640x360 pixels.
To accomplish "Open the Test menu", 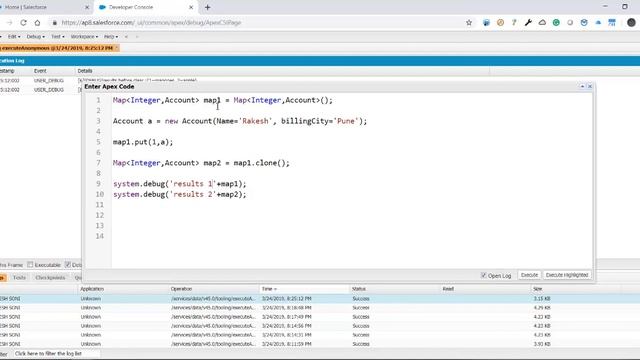I will 58,37.
